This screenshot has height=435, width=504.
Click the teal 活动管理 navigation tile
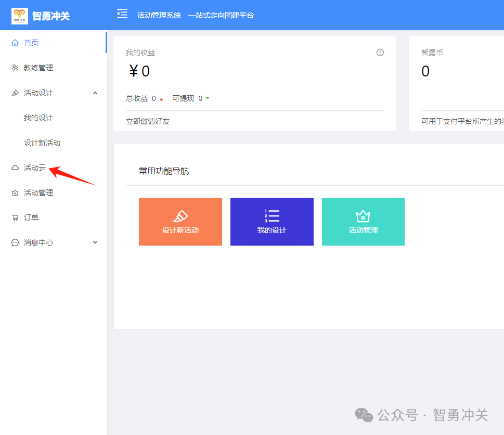[x=363, y=222]
